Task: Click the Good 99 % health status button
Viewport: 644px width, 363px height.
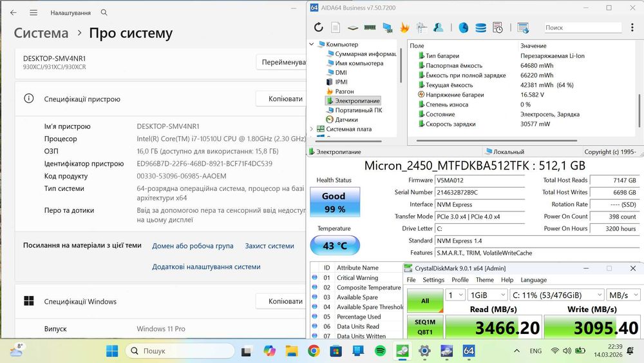Action: tap(335, 202)
